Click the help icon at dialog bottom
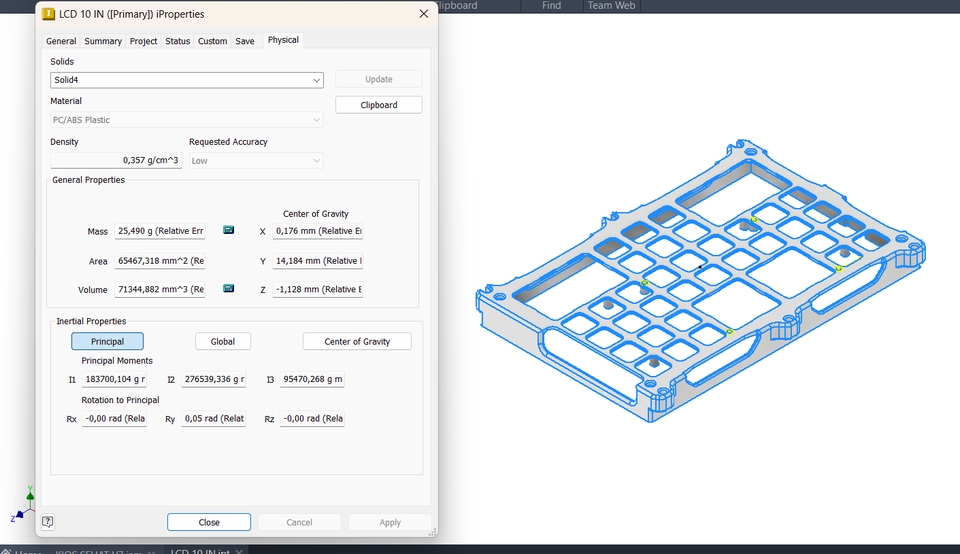The width and height of the screenshot is (960, 554). click(48, 522)
